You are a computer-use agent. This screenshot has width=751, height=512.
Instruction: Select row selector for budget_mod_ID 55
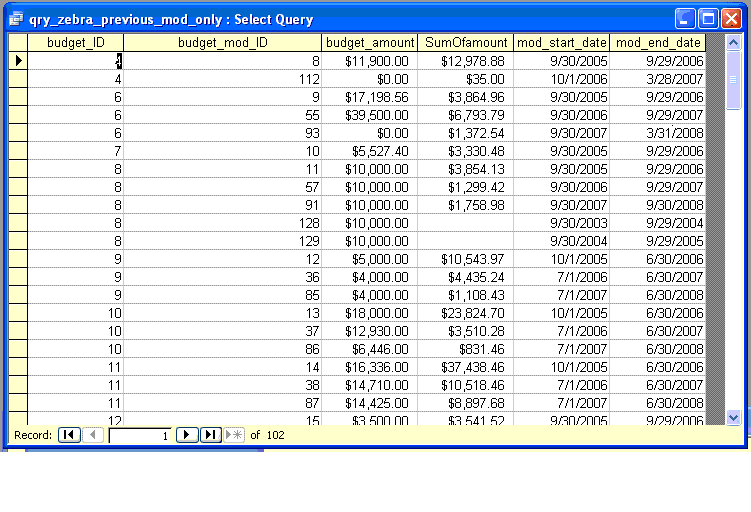pyautogui.click(x=18, y=115)
